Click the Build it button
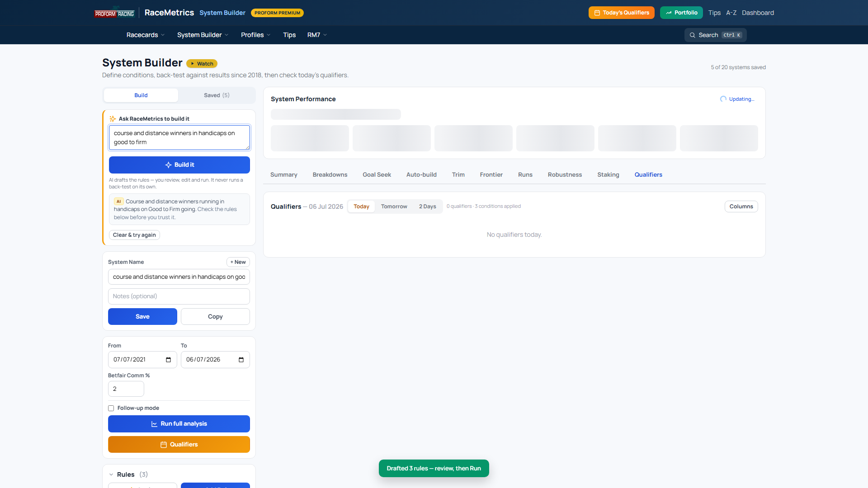This screenshot has width=868, height=488. point(179,165)
